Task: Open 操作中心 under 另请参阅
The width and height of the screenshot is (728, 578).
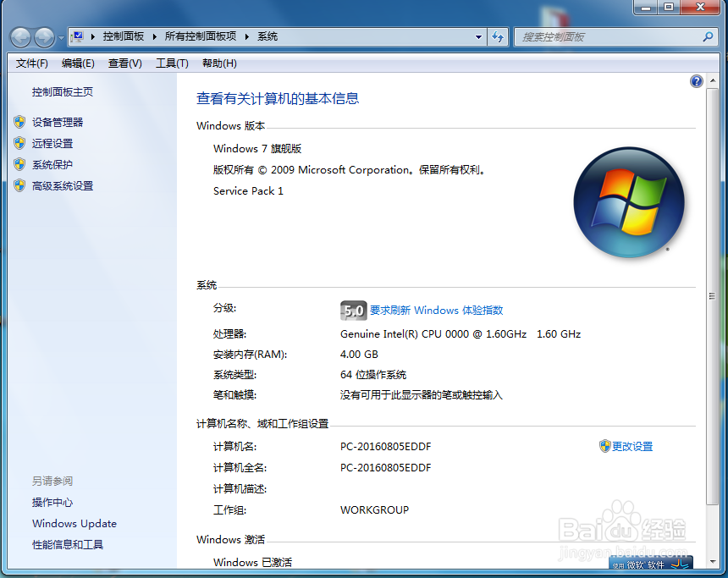Action: [x=52, y=503]
